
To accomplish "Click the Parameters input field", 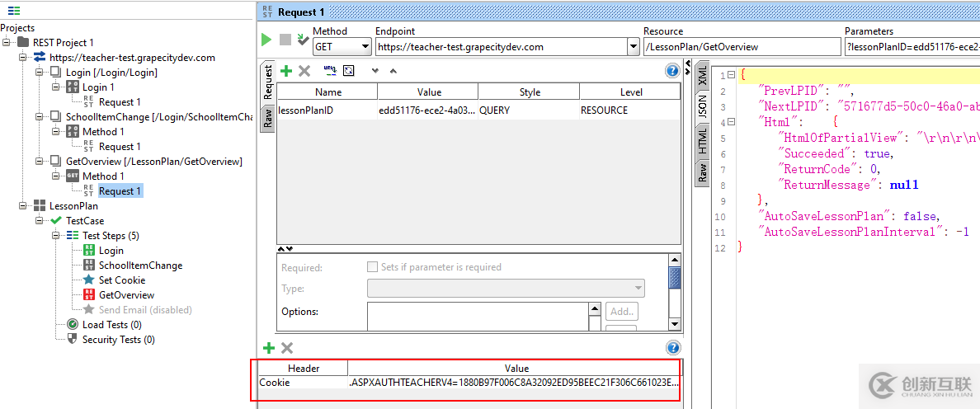I will pyautogui.click(x=912, y=47).
